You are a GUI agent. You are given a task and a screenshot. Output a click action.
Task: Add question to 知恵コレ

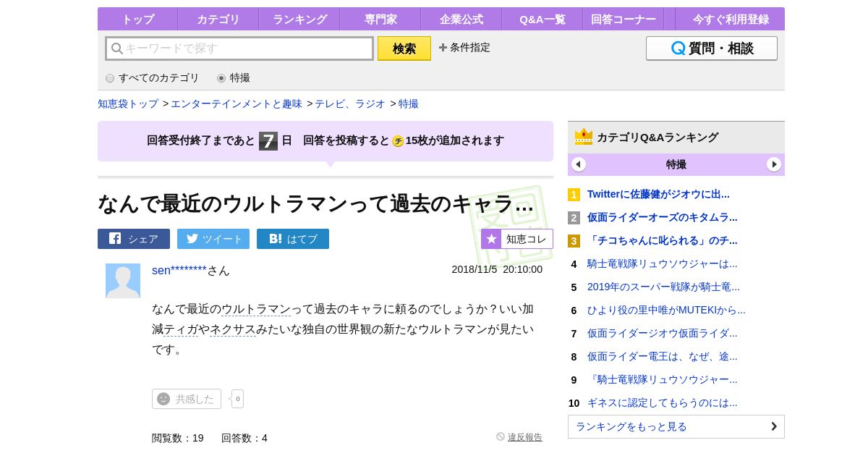(517, 239)
